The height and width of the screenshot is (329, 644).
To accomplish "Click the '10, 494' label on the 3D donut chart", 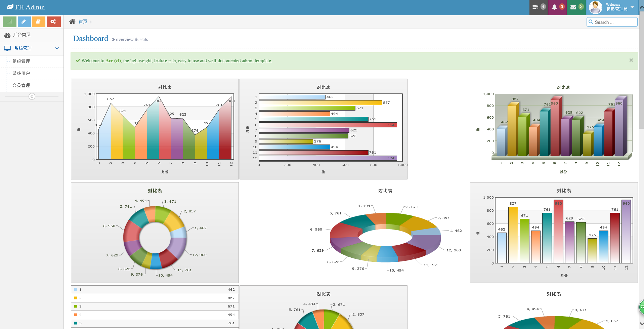I will tap(396, 270).
